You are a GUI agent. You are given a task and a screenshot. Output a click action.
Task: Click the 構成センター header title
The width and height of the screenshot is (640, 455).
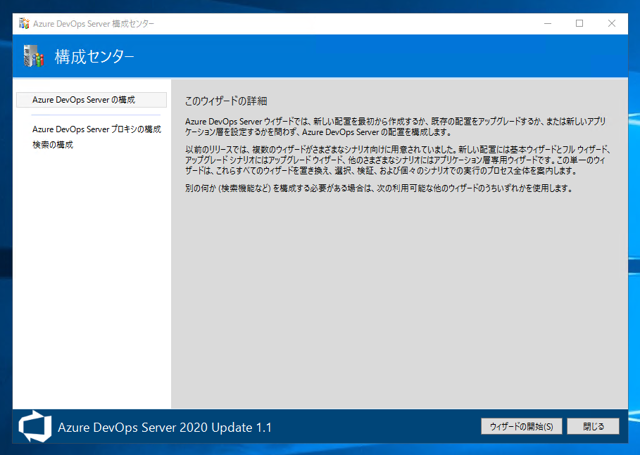pyautogui.click(x=94, y=56)
